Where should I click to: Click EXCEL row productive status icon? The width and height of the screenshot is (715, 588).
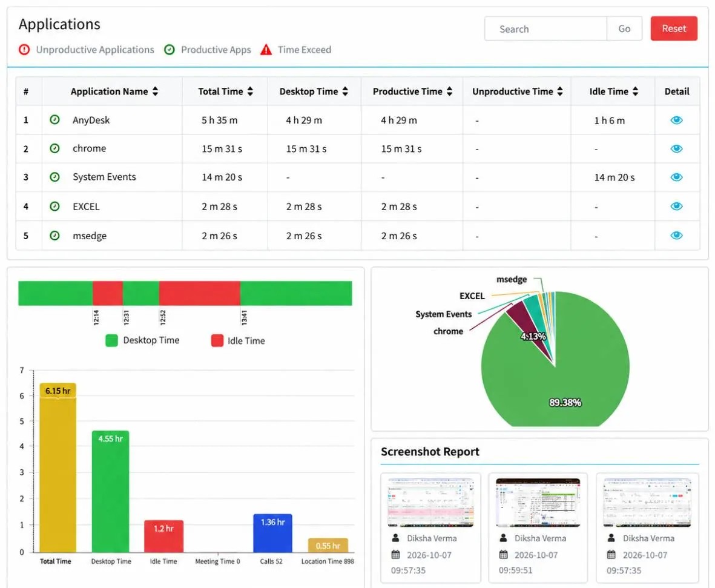[54, 206]
